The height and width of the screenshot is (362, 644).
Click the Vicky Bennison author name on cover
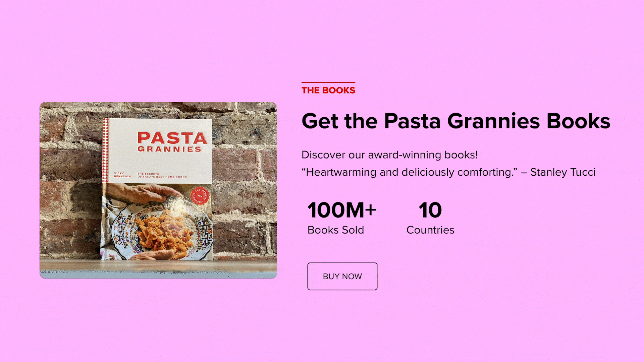pyautogui.click(x=122, y=175)
